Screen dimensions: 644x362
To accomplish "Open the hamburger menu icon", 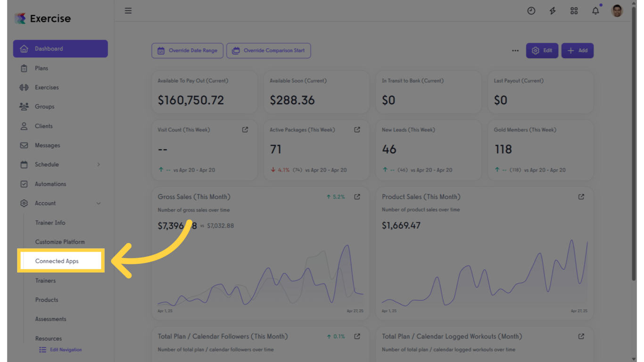I will 128,11.
